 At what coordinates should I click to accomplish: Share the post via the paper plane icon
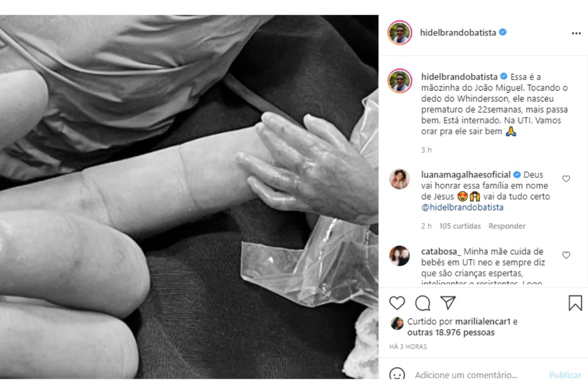point(448,303)
